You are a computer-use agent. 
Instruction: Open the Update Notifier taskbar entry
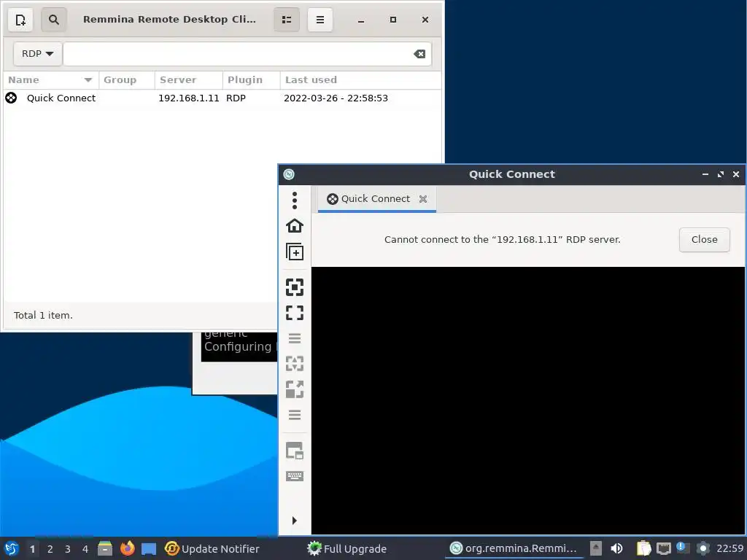click(x=212, y=549)
